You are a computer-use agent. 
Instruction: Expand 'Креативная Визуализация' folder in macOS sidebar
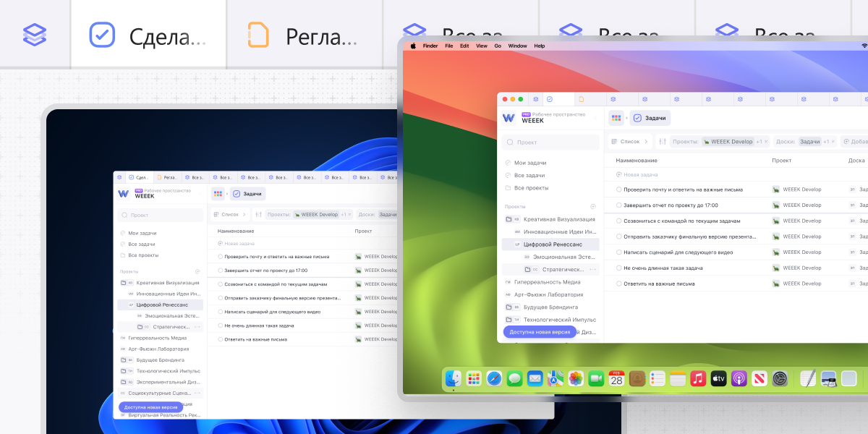tap(509, 219)
